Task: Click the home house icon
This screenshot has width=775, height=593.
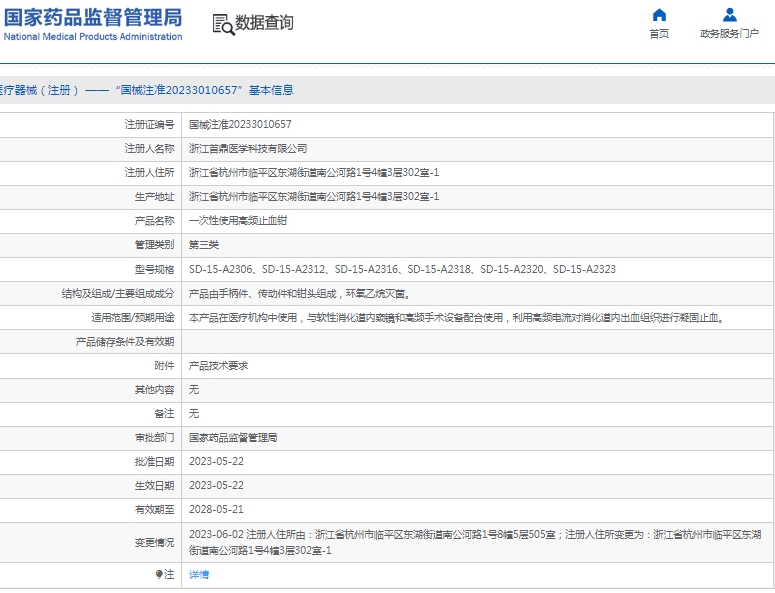Action: (659, 15)
